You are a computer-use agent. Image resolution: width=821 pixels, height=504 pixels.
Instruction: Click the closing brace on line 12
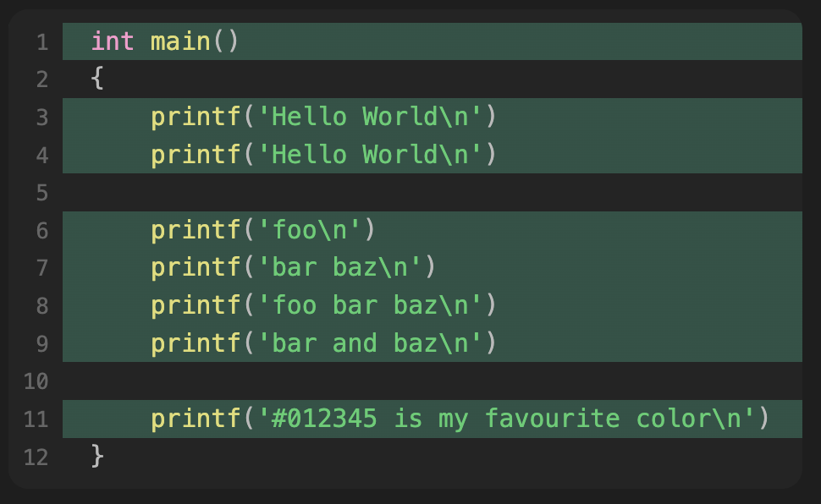[98, 456]
